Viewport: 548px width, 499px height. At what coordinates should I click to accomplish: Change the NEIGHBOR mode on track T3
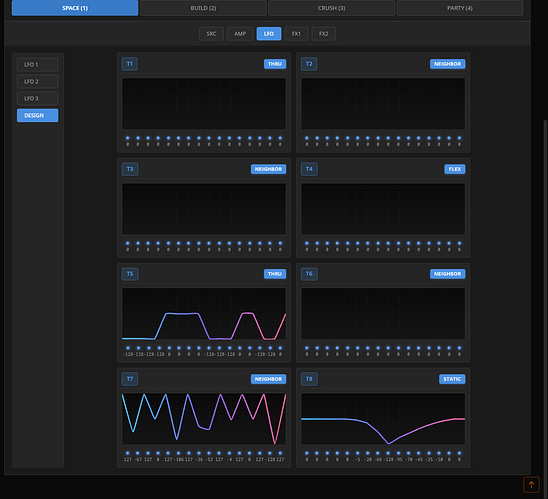pos(268,169)
